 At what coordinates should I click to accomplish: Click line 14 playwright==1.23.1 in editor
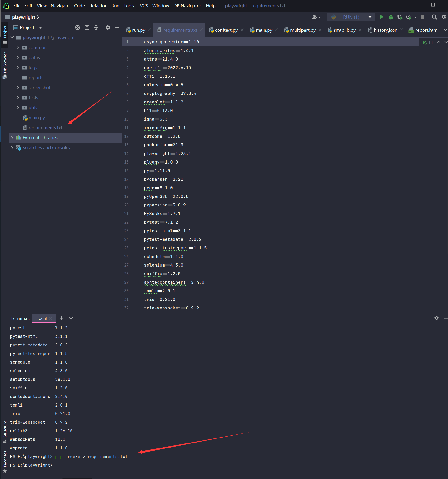coord(167,154)
